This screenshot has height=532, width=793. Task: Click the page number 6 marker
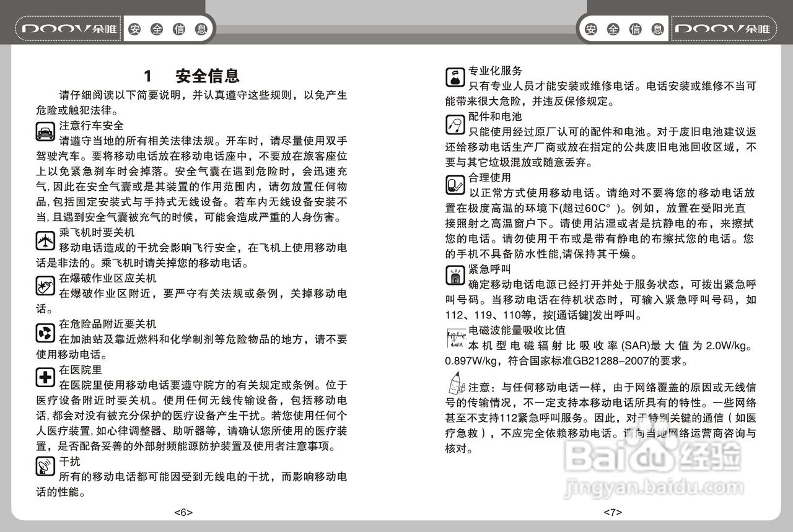[184, 512]
